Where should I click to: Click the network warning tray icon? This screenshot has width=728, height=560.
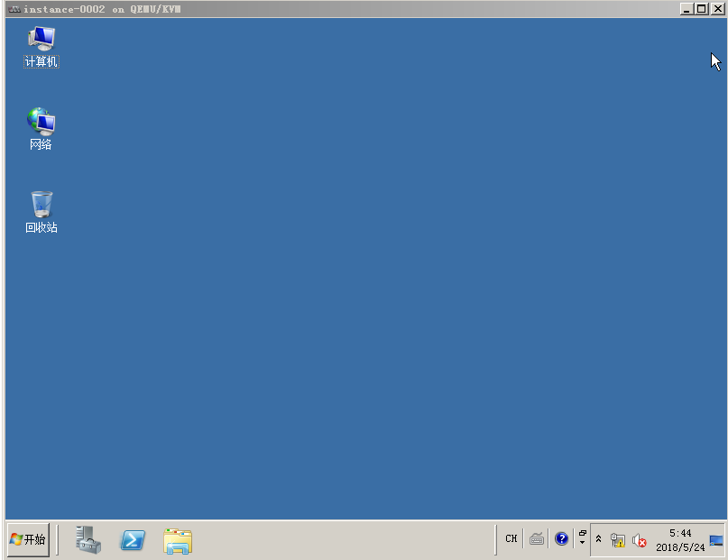point(618,540)
